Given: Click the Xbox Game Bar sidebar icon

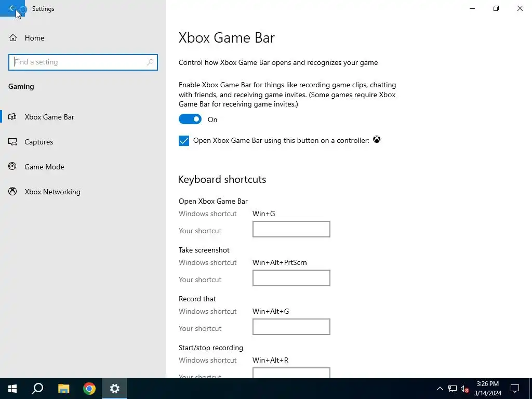Looking at the screenshot, I should tap(12, 117).
